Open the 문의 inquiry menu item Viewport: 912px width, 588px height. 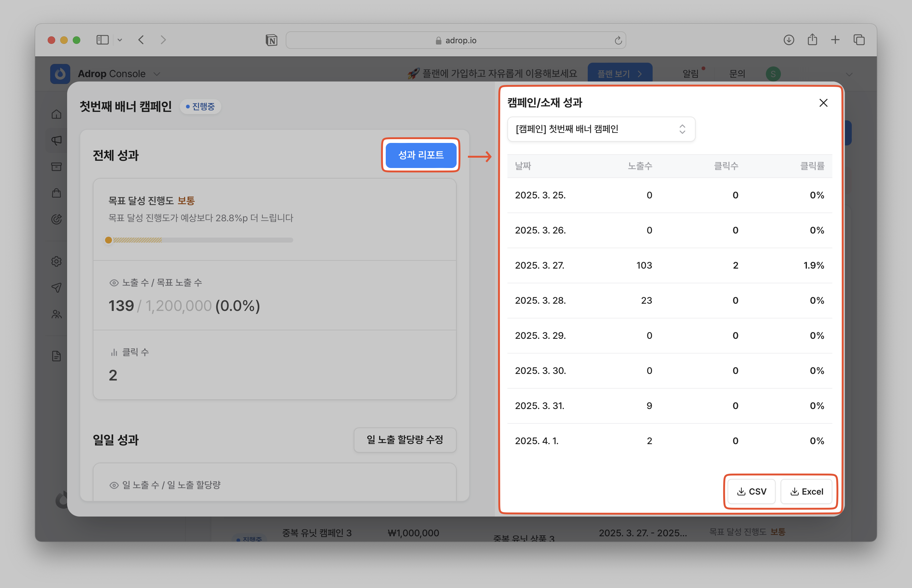[x=737, y=74]
